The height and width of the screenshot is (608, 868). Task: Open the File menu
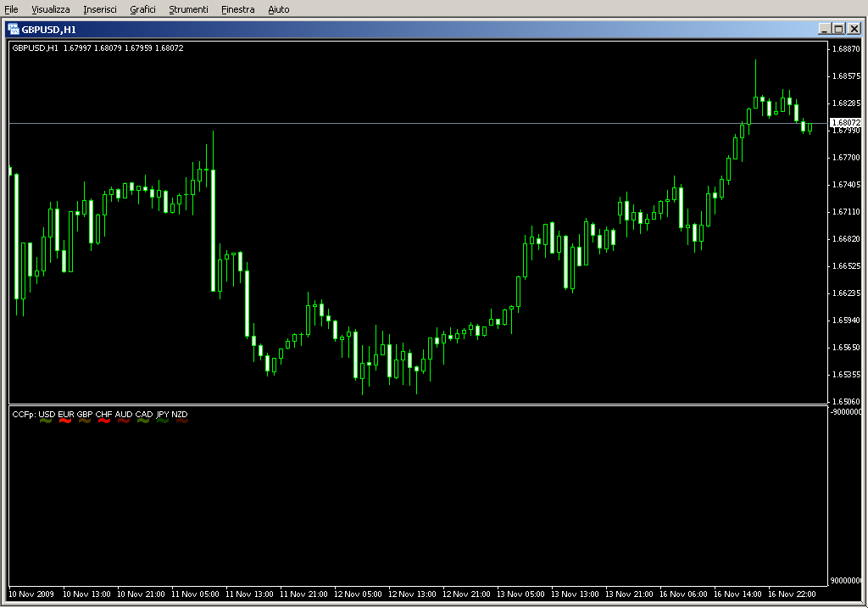11,9
